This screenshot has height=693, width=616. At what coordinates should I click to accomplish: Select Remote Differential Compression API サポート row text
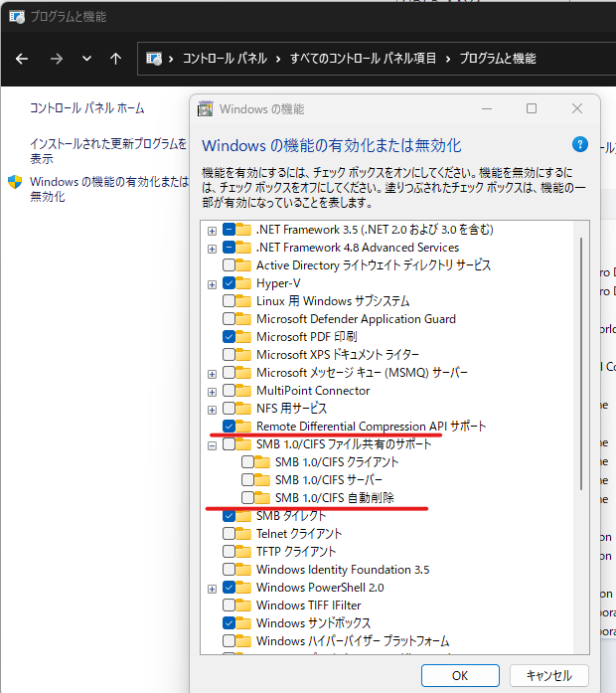pos(371,427)
